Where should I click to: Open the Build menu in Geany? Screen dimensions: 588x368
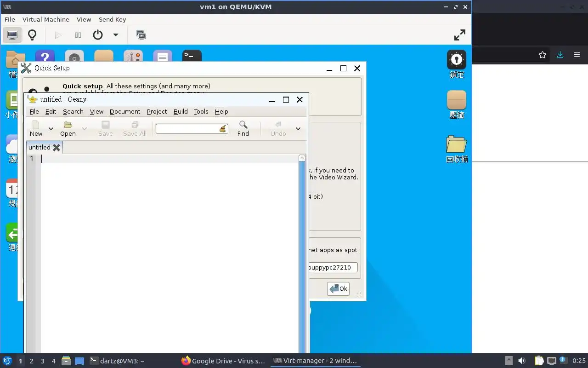[181, 111]
